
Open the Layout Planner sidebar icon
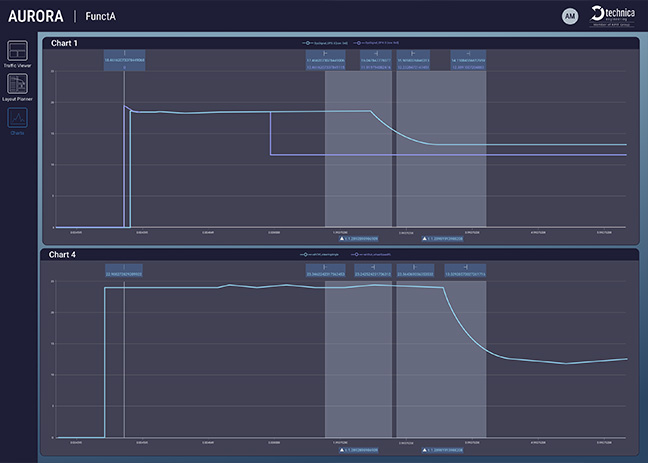(x=17, y=85)
